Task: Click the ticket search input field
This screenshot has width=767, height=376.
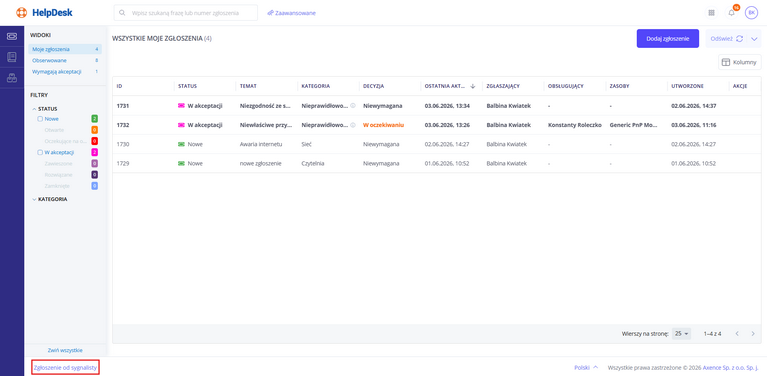Action: tap(186, 13)
